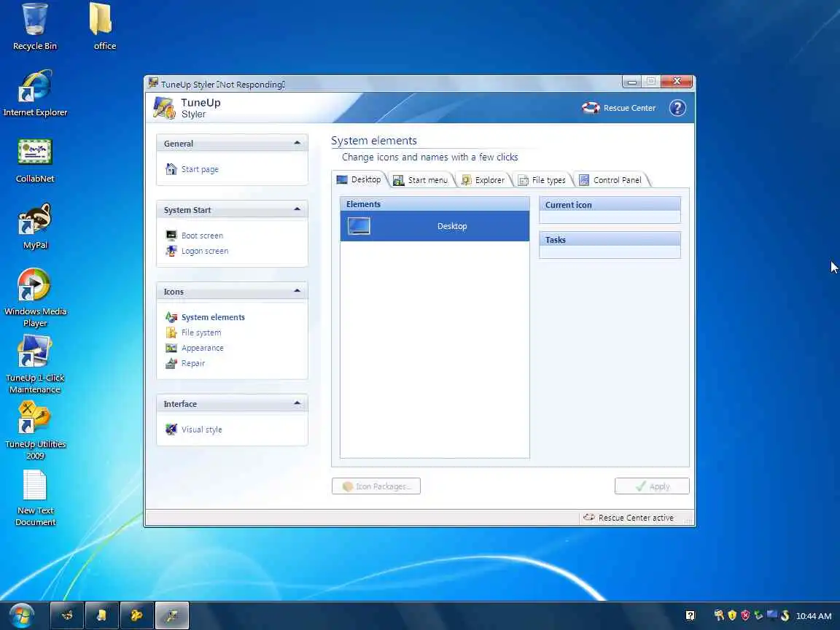Select MyPal desktop shortcut

[35, 226]
